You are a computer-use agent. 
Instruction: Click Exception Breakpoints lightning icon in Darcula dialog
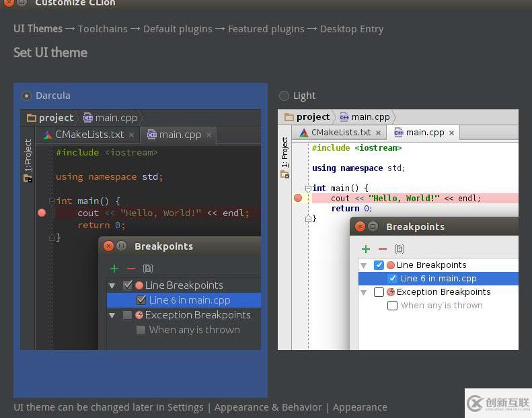click(x=139, y=315)
